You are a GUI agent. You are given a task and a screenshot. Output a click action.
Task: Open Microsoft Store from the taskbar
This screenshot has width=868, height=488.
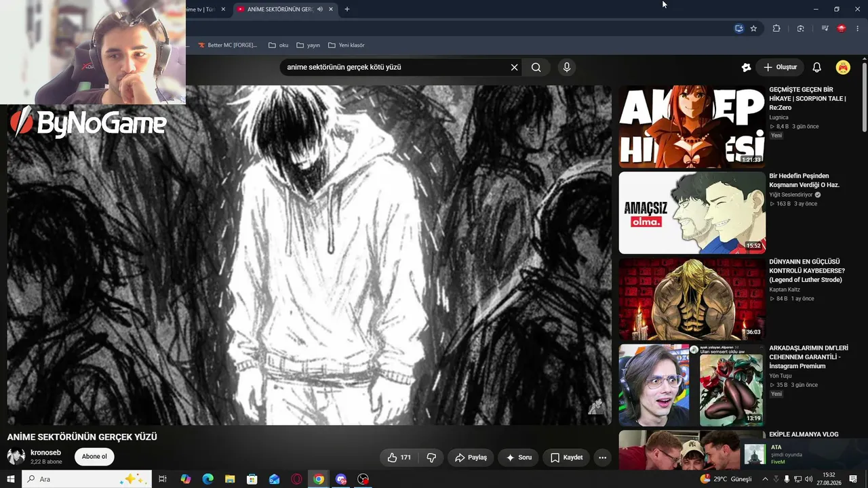pos(252,479)
